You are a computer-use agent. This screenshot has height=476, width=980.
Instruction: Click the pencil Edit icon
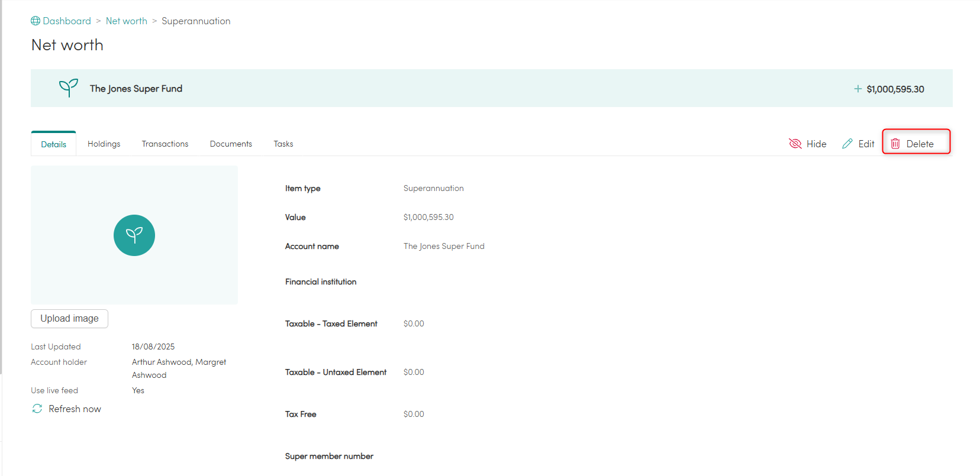(x=847, y=144)
